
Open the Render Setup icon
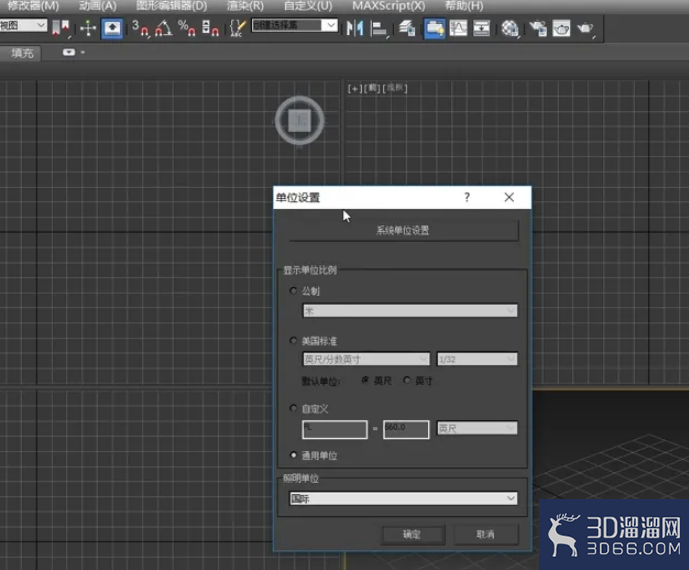538,28
